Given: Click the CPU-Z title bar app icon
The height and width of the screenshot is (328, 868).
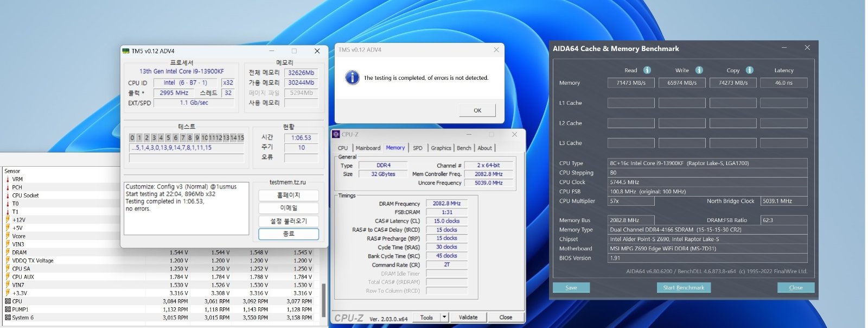Looking at the screenshot, I should click(x=336, y=134).
